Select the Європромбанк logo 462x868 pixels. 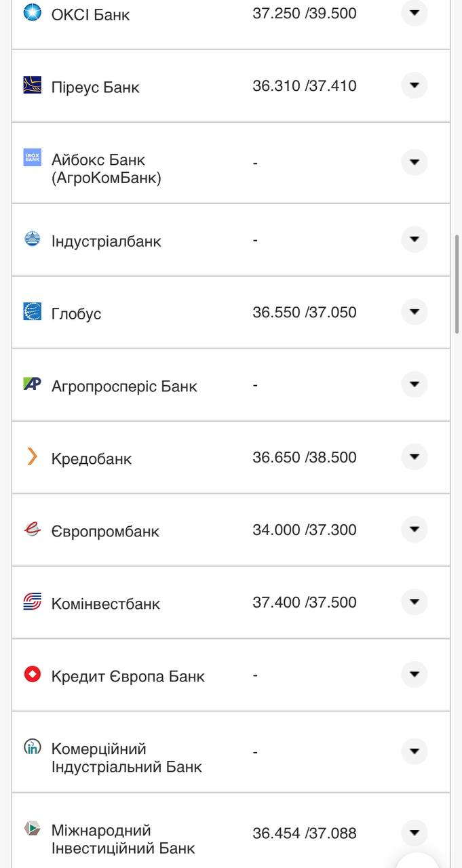pos(32,527)
